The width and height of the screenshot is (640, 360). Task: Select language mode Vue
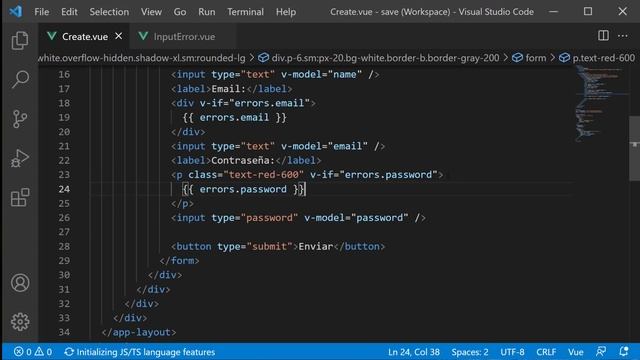576,352
